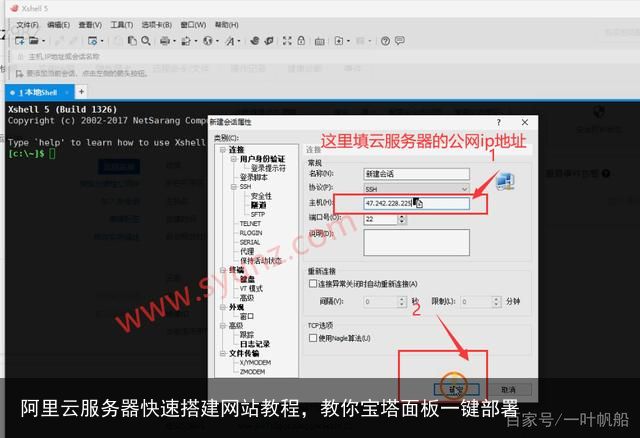Open the 查看(V) menu

click(90, 25)
